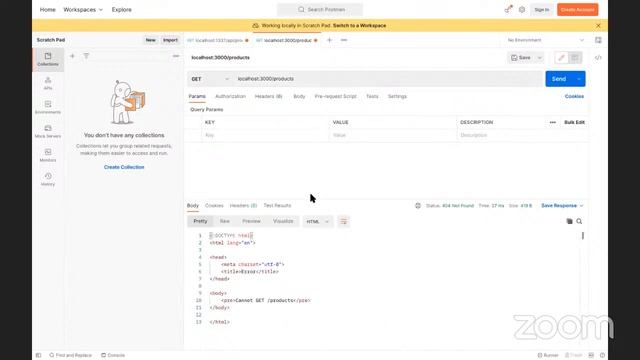Switch to the Authorization tab

[x=230, y=96]
